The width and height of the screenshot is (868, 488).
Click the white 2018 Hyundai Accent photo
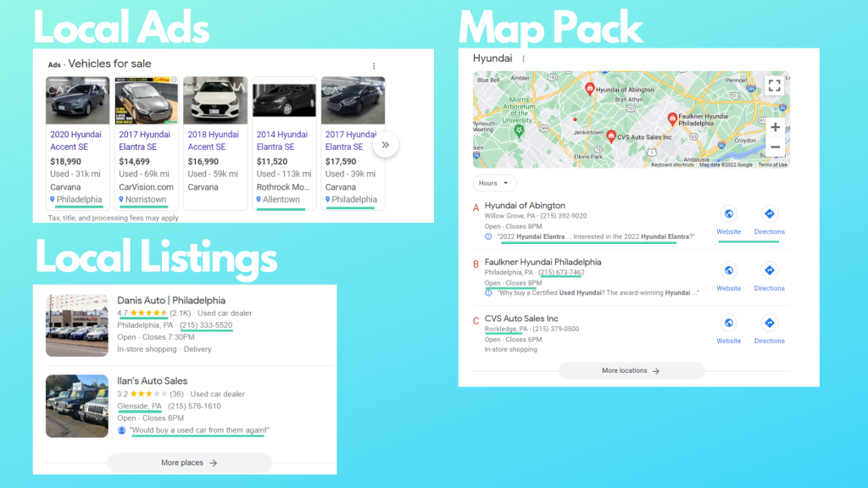(215, 100)
